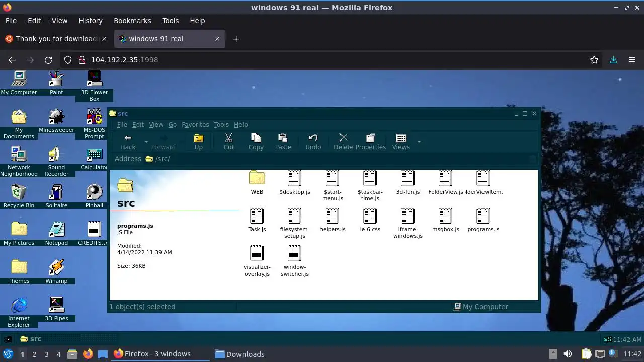Switch to workspace 2 in panel
This screenshot has width=644, height=362.
34,354
